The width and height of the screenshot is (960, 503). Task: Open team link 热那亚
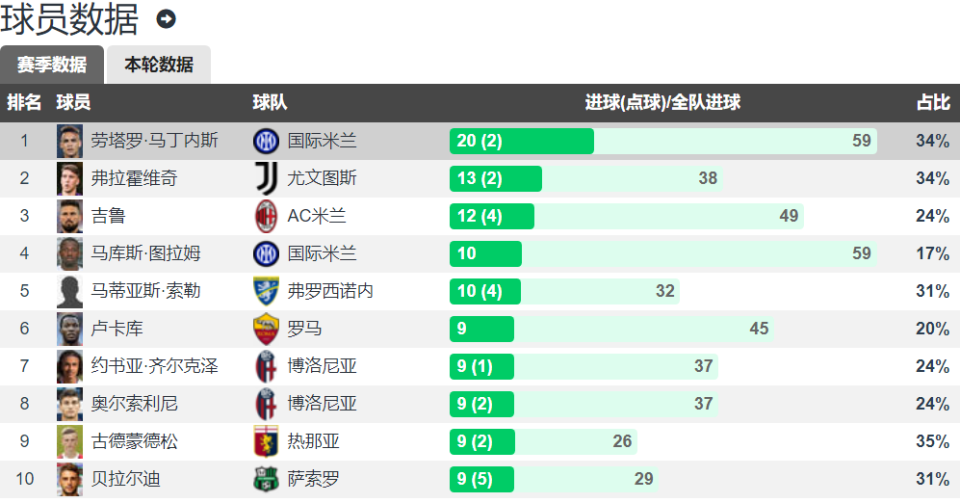coord(313,441)
